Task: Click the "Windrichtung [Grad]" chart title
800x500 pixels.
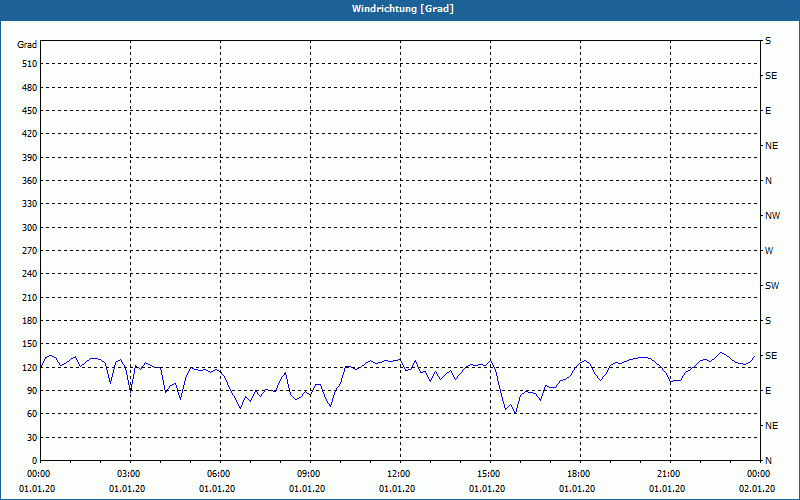Action: click(x=403, y=9)
